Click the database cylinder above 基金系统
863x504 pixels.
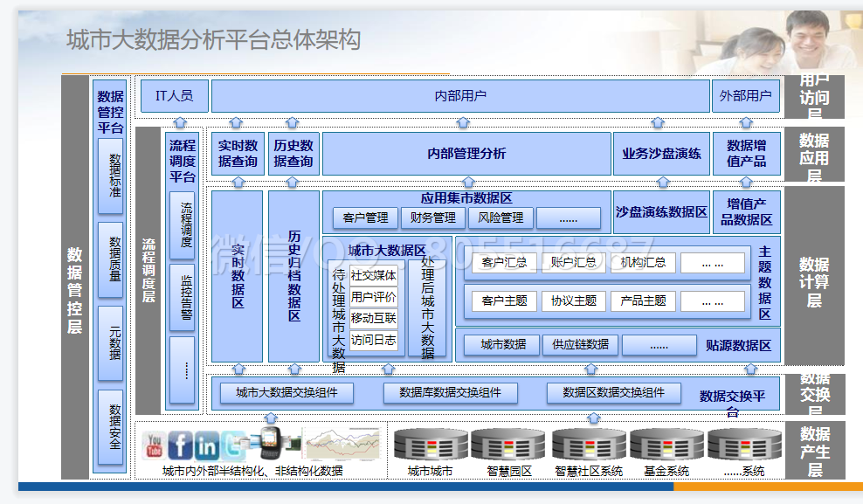[x=666, y=445]
